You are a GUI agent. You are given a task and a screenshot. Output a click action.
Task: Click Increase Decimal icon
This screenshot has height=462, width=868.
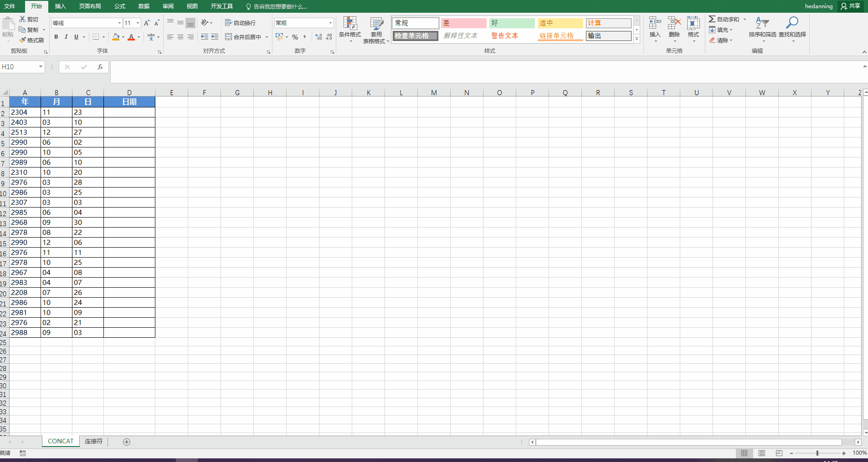pos(318,37)
